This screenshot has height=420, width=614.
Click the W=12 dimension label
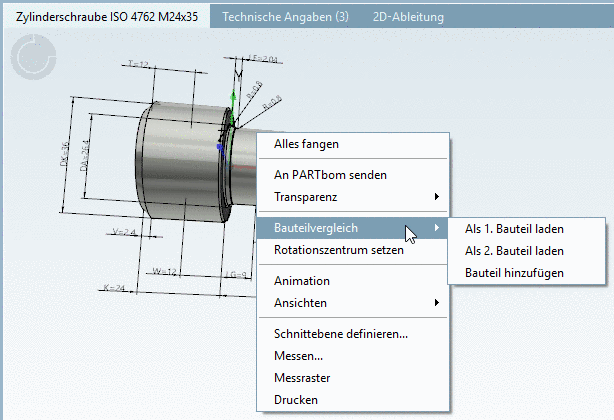point(164,271)
